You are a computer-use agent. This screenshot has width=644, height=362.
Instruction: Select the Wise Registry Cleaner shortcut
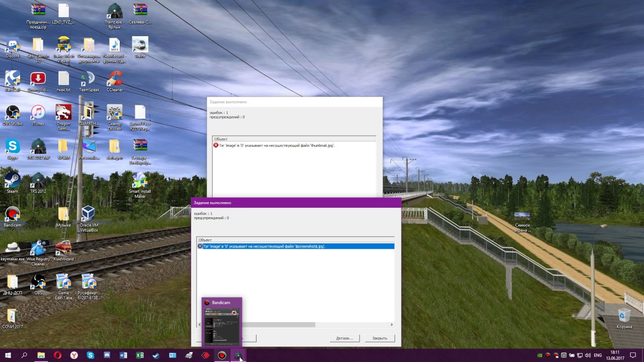click(x=38, y=253)
